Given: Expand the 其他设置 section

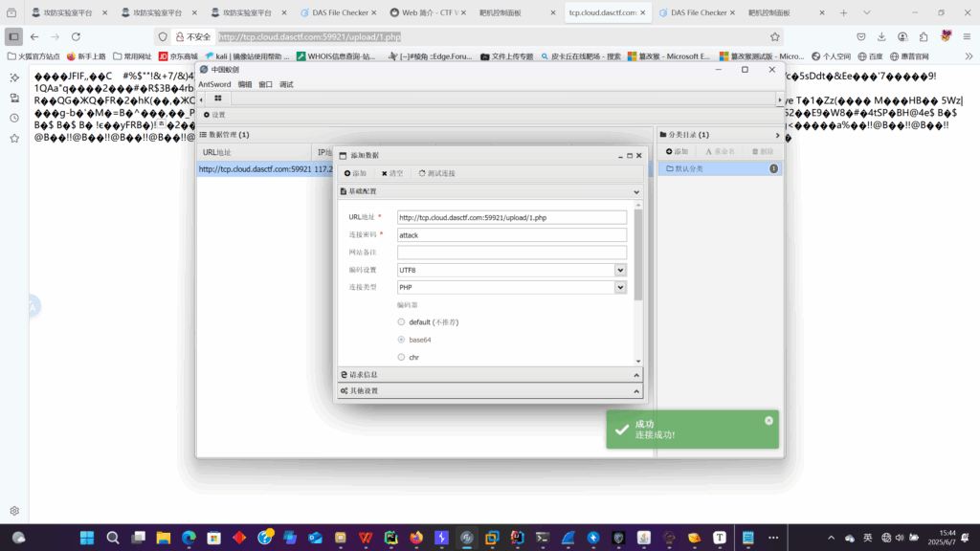Looking at the screenshot, I should [636, 391].
